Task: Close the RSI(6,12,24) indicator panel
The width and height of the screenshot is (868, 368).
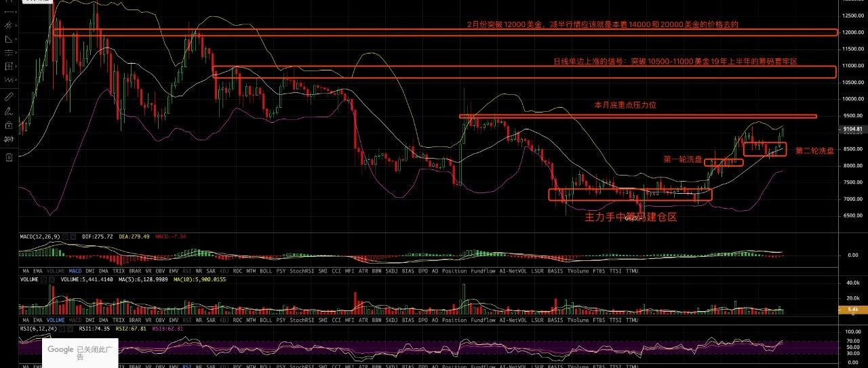Action: 70,329
